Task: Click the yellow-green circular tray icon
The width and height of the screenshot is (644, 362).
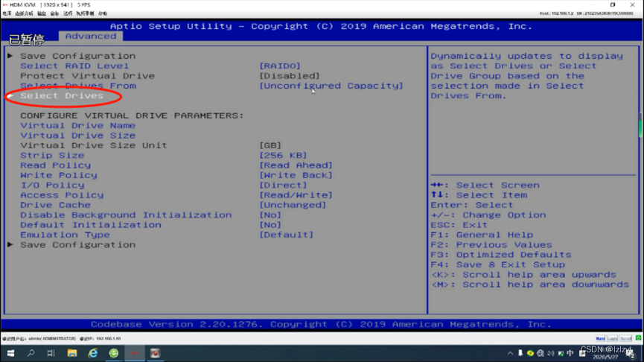Action: coord(530,353)
